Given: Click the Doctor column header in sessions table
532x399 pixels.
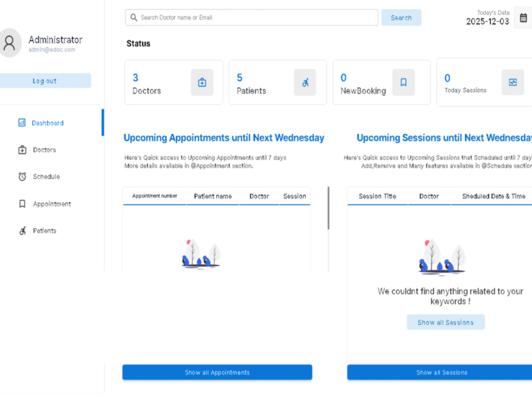Looking at the screenshot, I should pos(429,196).
